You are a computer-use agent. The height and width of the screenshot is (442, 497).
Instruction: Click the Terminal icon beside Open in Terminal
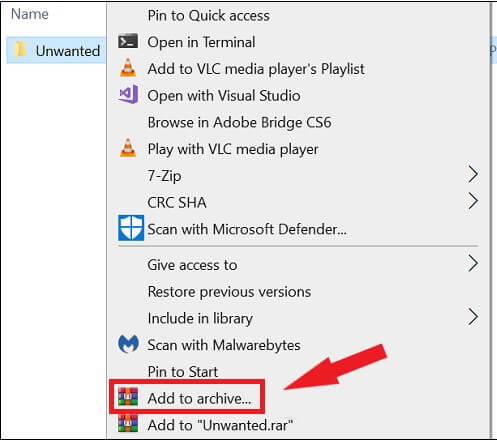(128, 41)
